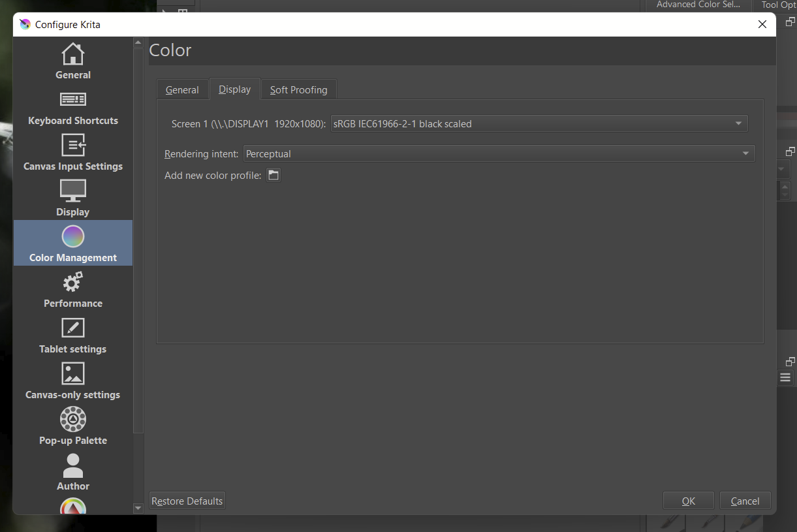Open Screen 1 color profile dropdown
797x532 pixels.
(x=539, y=123)
